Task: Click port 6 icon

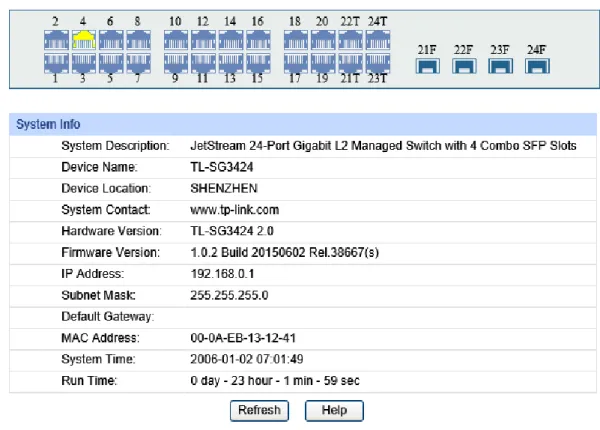Action: click(111, 40)
